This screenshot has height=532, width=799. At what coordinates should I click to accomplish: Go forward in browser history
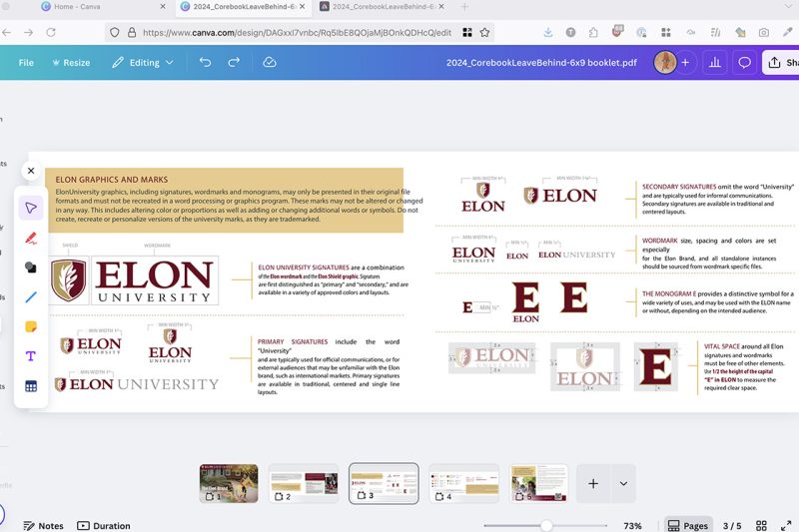pyautogui.click(x=29, y=32)
